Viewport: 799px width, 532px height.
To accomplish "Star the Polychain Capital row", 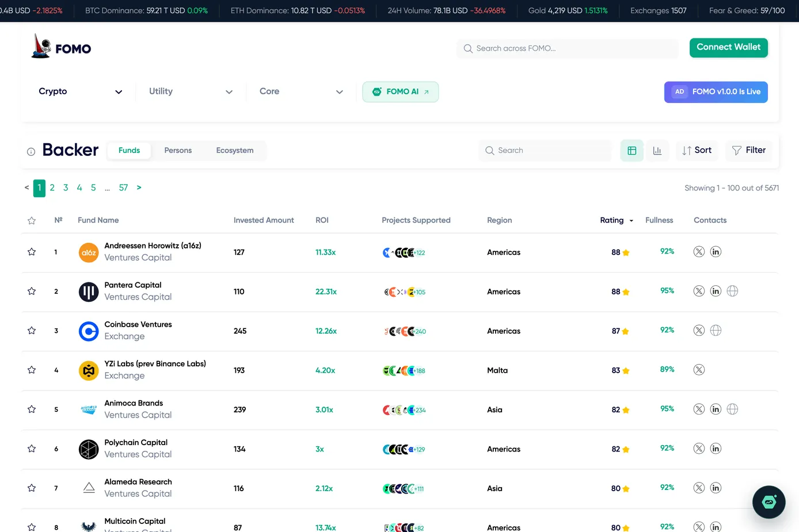I will tap(32, 449).
